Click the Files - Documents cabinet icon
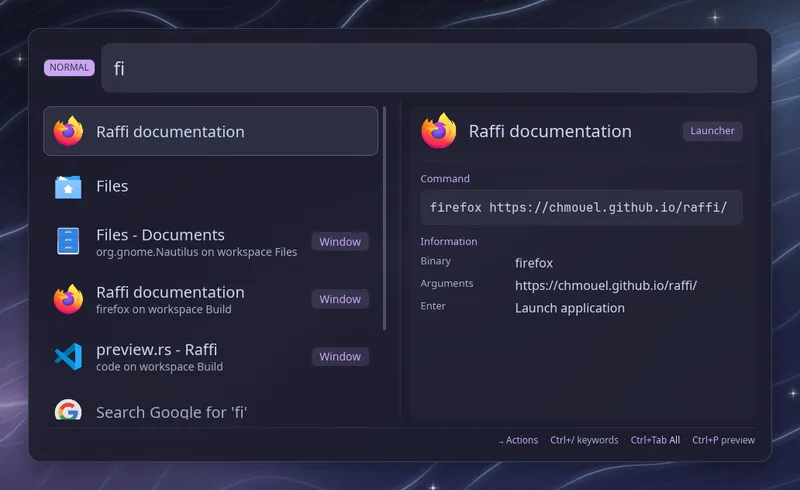 pyautogui.click(x=68, y=241)
